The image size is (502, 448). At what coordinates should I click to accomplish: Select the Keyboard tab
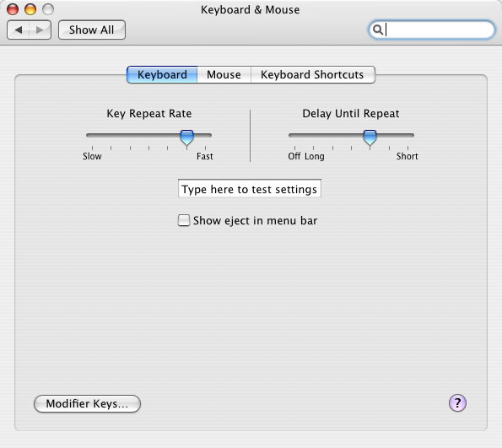click(162, 74)
